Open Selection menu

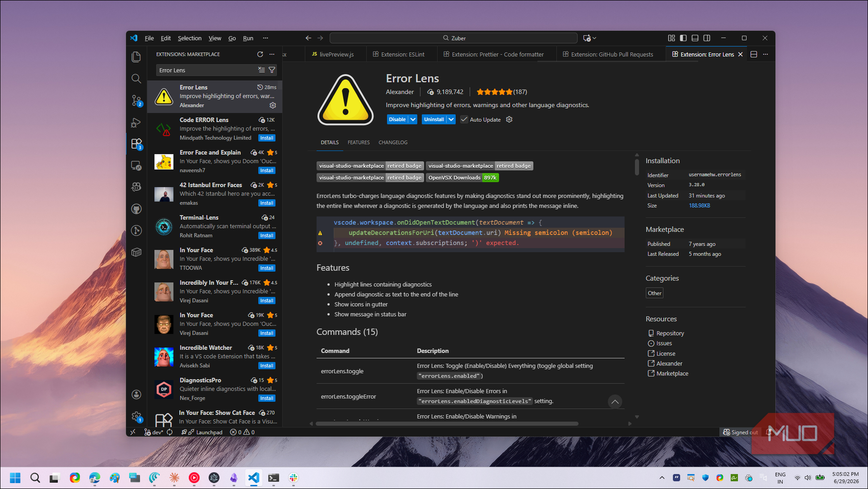[189, 38]
